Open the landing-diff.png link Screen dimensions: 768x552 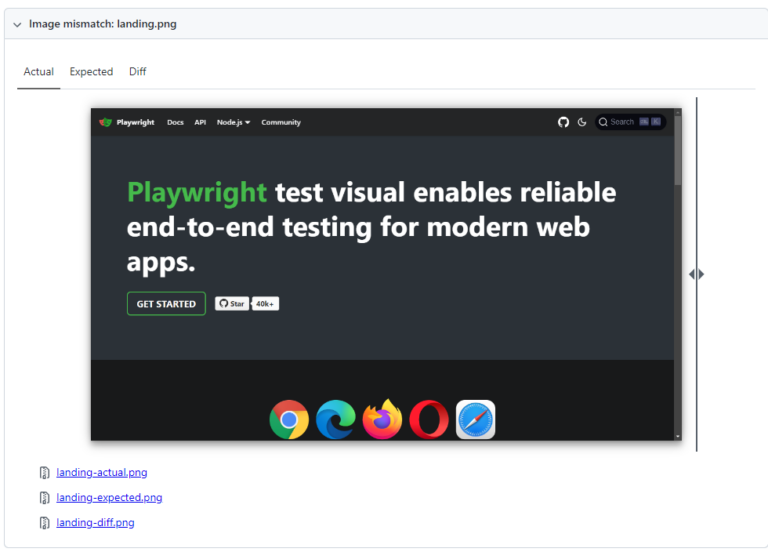click(x=95, y=523)
